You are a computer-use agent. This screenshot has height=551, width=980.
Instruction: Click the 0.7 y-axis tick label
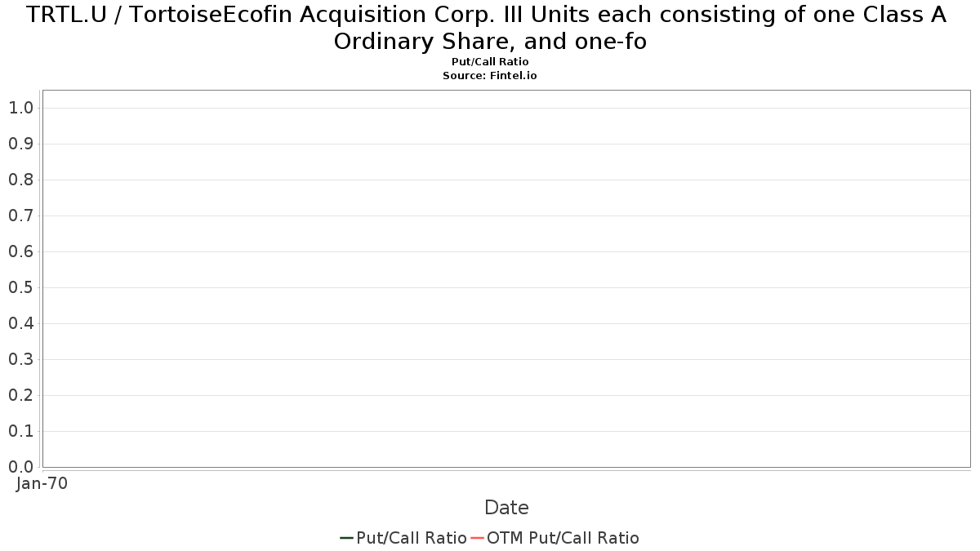[20, 216]
